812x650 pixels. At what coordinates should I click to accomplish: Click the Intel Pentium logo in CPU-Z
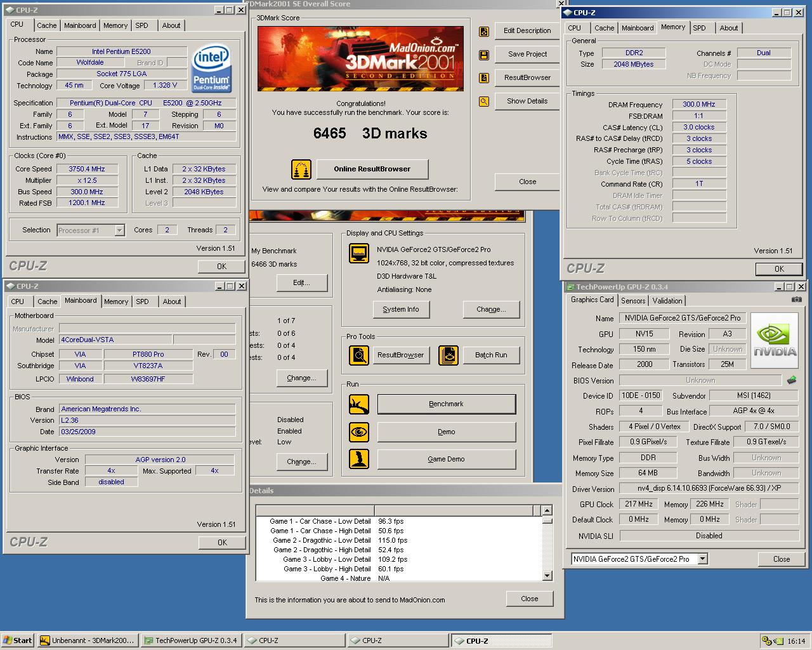tap(211, 68)
